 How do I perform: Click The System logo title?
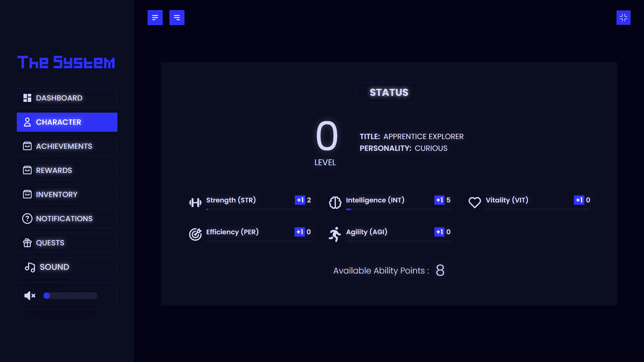tap(66, 62)
